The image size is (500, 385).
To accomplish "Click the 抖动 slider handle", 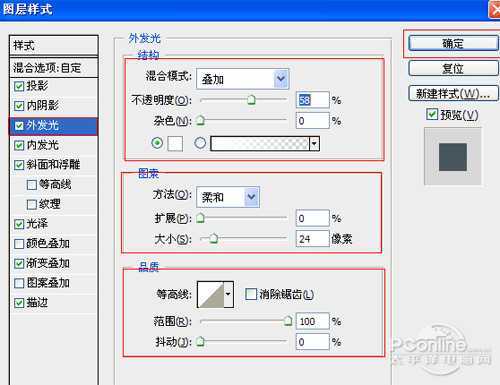I will coord(200,341).
